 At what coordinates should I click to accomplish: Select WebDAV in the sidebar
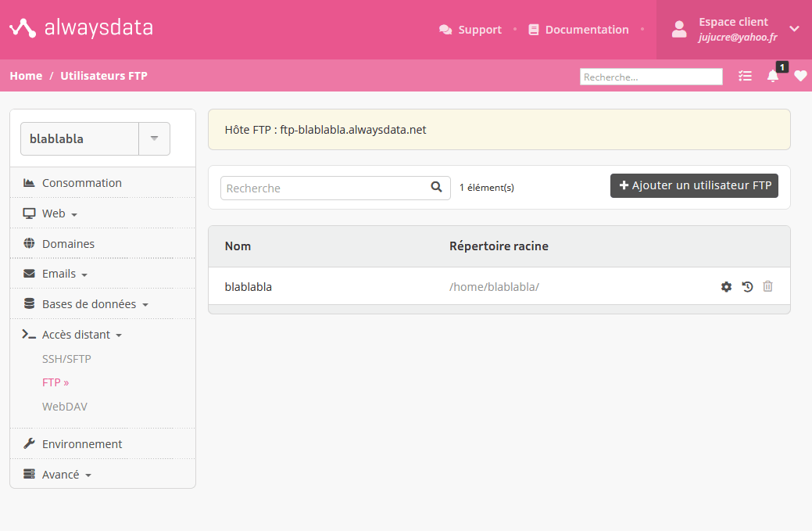pos(65,407)
